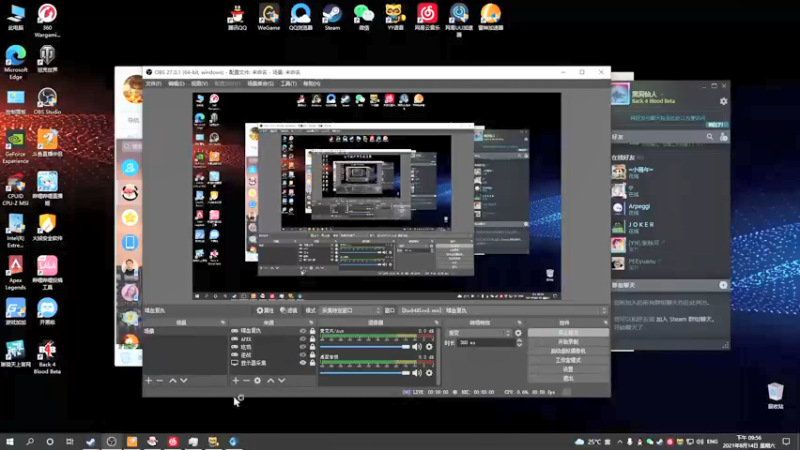Create group chat with plus icon in Steam
Image resolution: width=800 pixels, height=450 pixels.
pyautogui.click(x=723, y=285)
